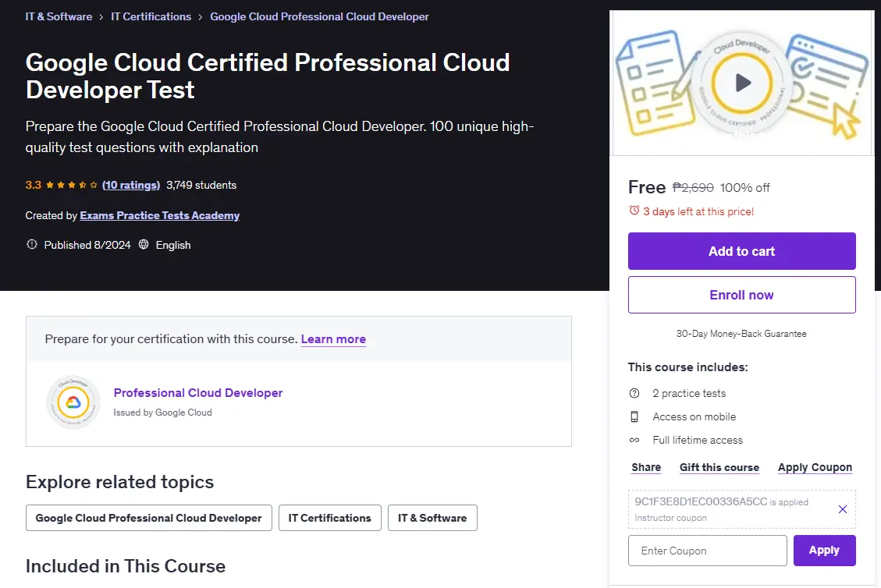Click the alarm clock icon beside days left
The image size is (881, 588).
click(634, 211)
